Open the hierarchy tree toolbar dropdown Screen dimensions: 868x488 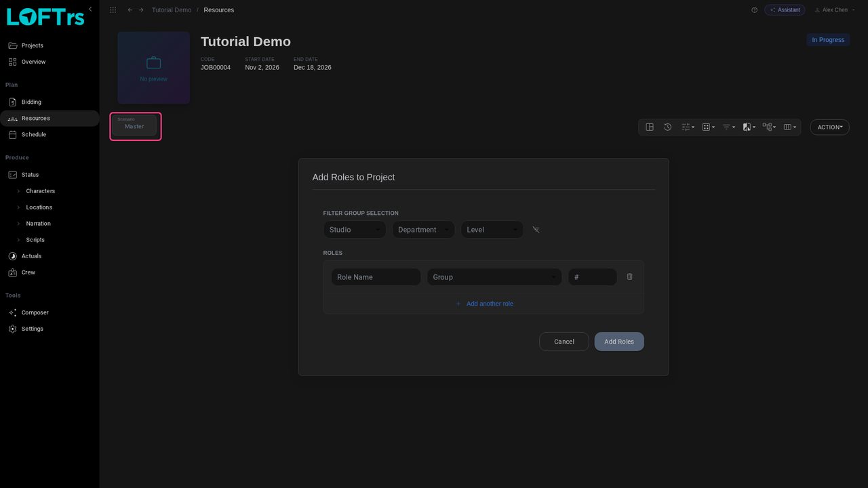769,127
